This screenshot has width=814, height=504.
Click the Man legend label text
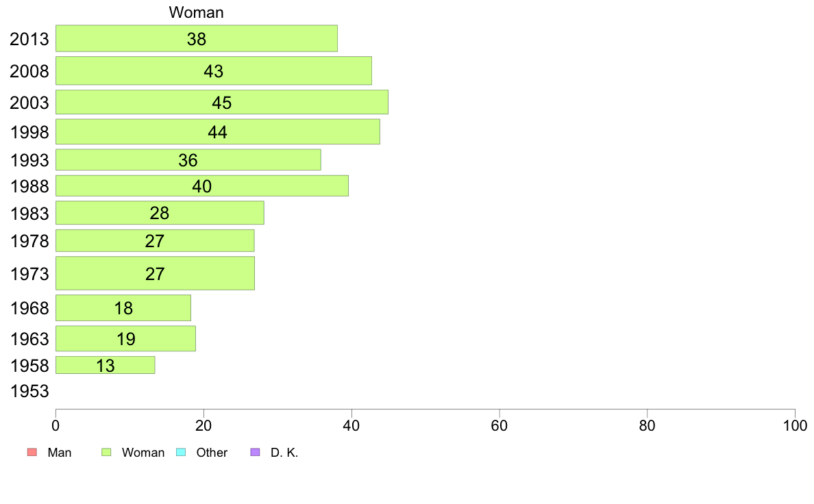tap(60, 453)
